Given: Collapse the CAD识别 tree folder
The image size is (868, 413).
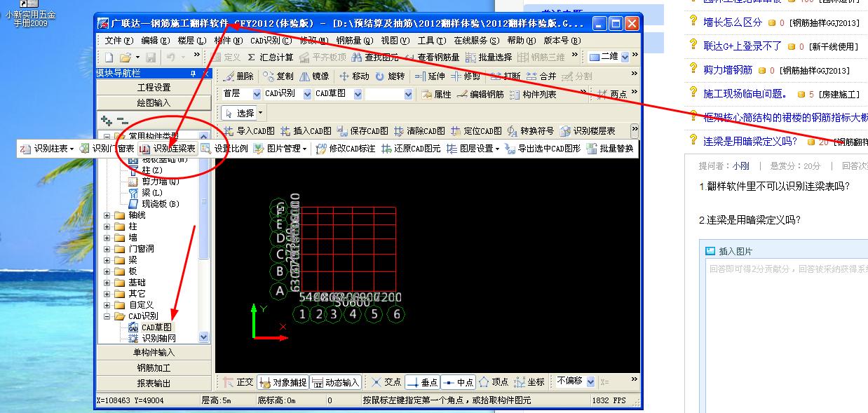Looking at the screenshot, I should 107,316.
